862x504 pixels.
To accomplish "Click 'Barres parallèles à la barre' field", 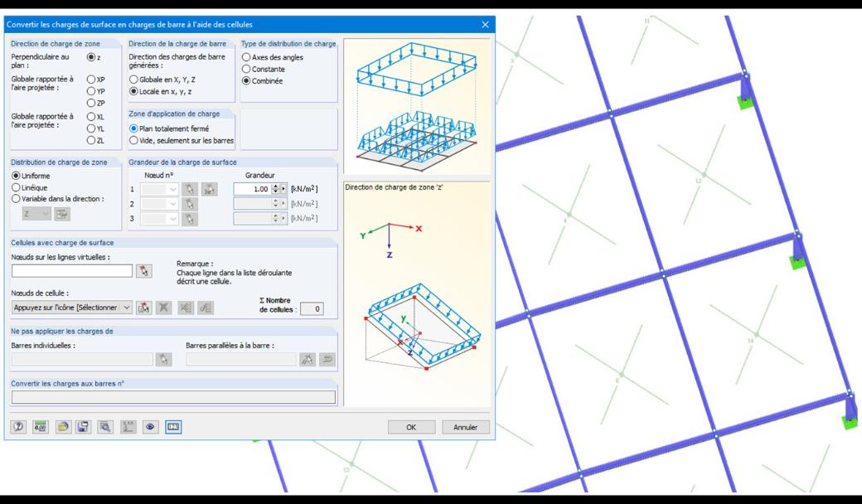I will (x=241, y=360).
